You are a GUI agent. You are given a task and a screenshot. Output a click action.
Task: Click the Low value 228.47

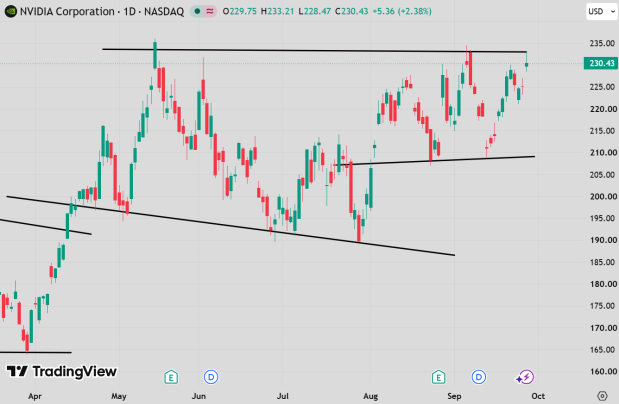(x=315, y=11)
